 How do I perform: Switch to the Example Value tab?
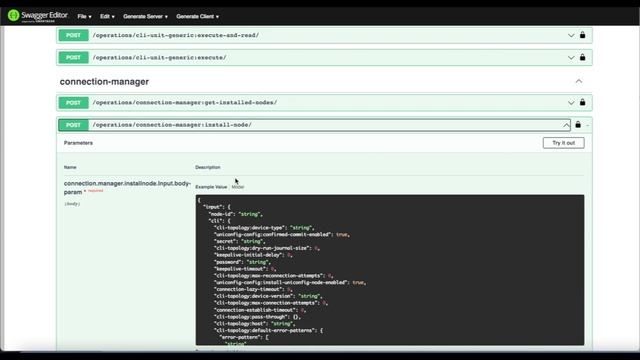point(211,187)
